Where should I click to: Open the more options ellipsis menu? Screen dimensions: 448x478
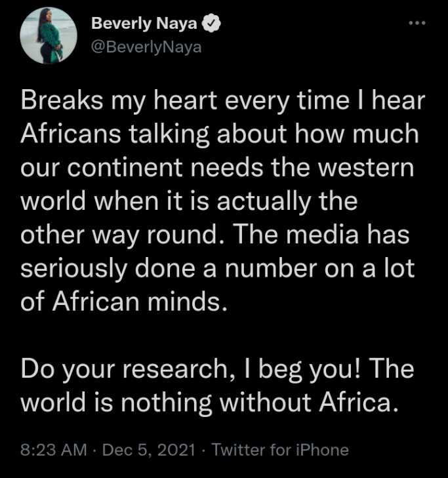[x=417, y=24]
